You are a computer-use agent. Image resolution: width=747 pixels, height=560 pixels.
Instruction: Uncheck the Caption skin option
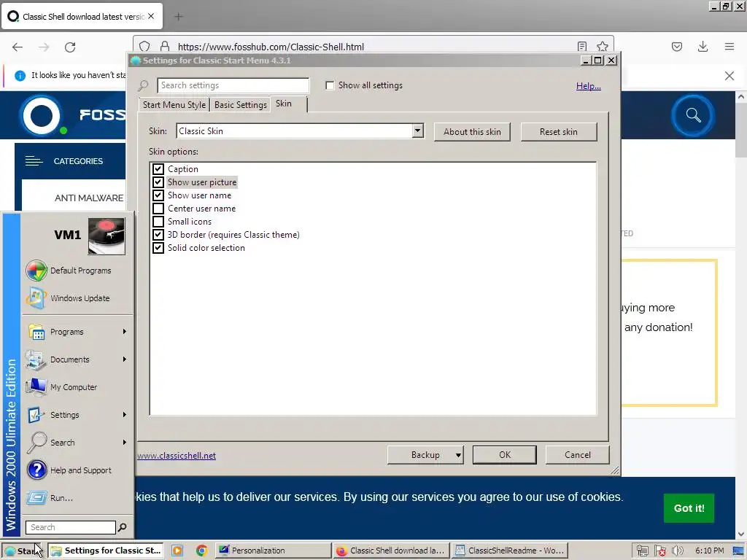tap(158, 169)
